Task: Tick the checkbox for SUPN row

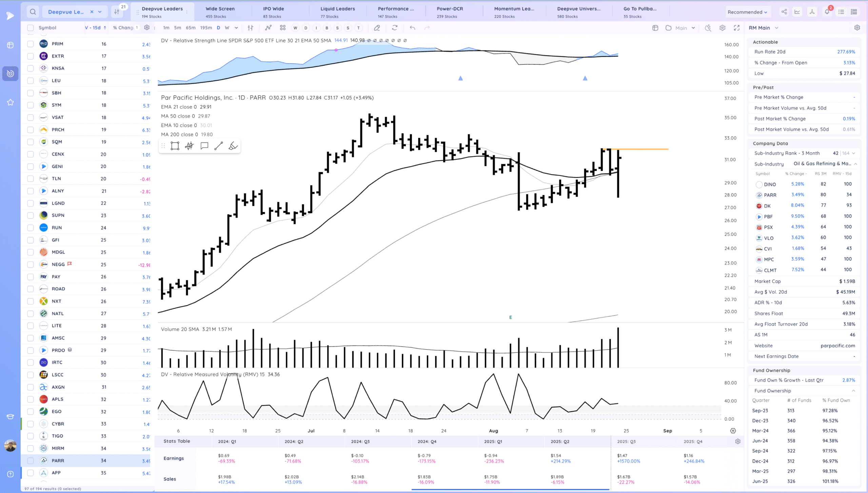Action: (31, 215)
